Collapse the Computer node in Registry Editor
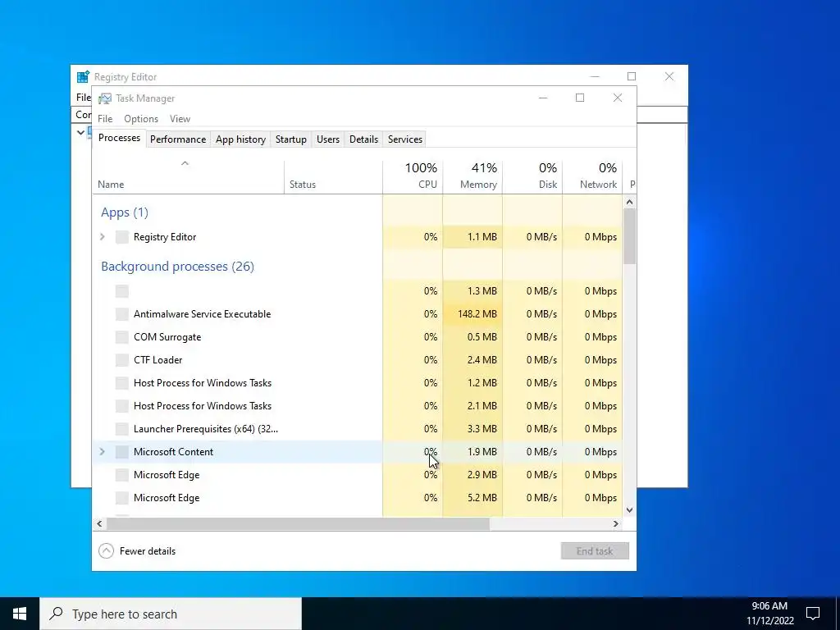 (80, 132)
